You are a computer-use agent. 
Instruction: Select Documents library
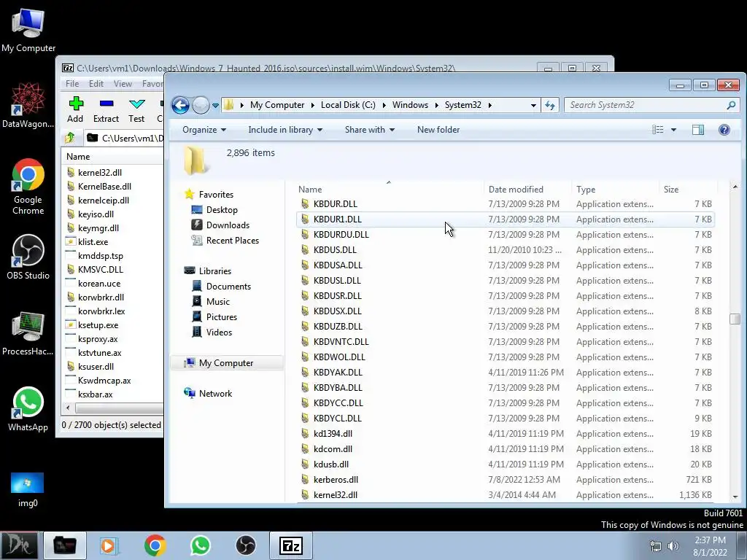[228, 286]
